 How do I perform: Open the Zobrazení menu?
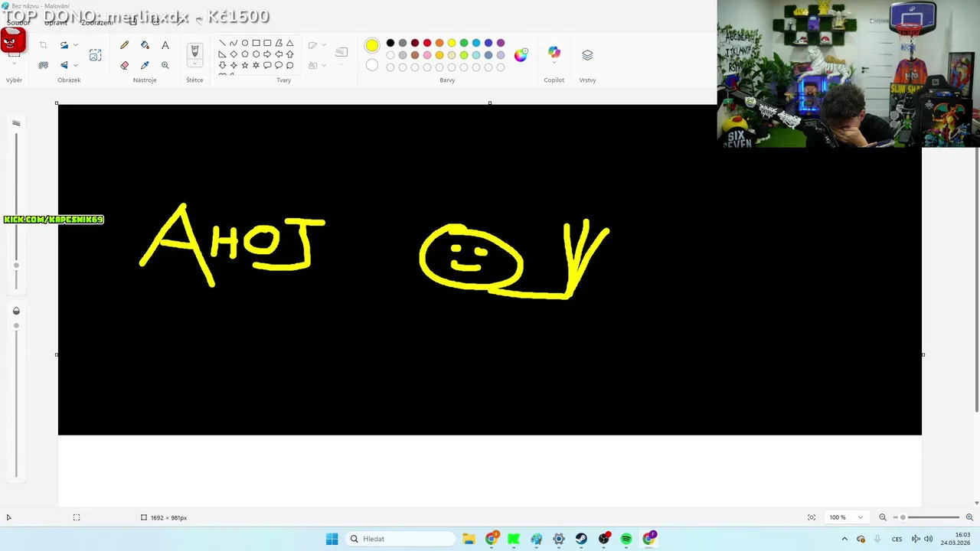pyautogui.click(x=96, y=23)
